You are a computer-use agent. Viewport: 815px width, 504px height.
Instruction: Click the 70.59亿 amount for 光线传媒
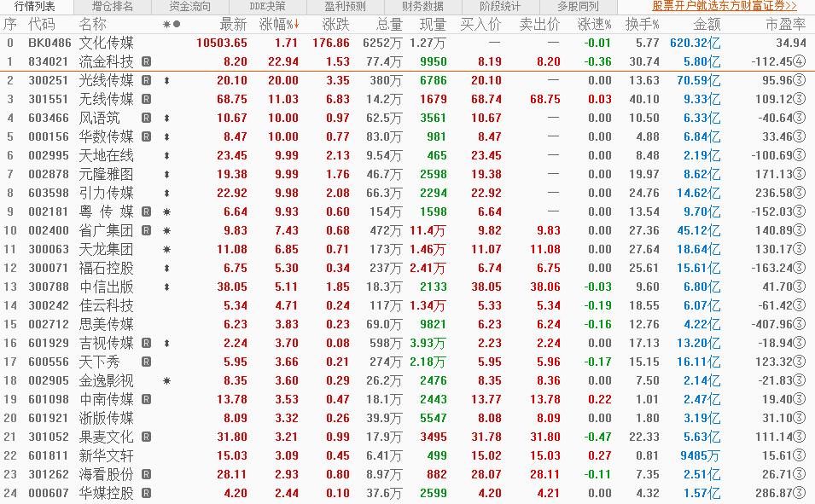[x=698, y=80]
